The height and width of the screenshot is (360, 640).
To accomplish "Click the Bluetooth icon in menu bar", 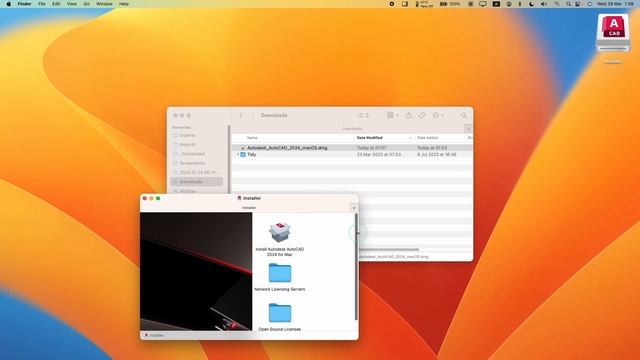I will pyautogui.click(x=520, y=4).
